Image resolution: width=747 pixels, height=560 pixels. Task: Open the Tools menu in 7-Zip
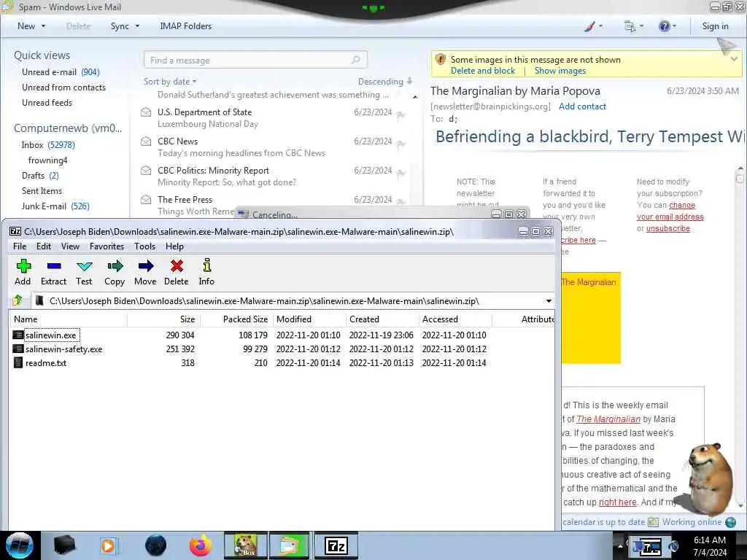coord(144,246)
